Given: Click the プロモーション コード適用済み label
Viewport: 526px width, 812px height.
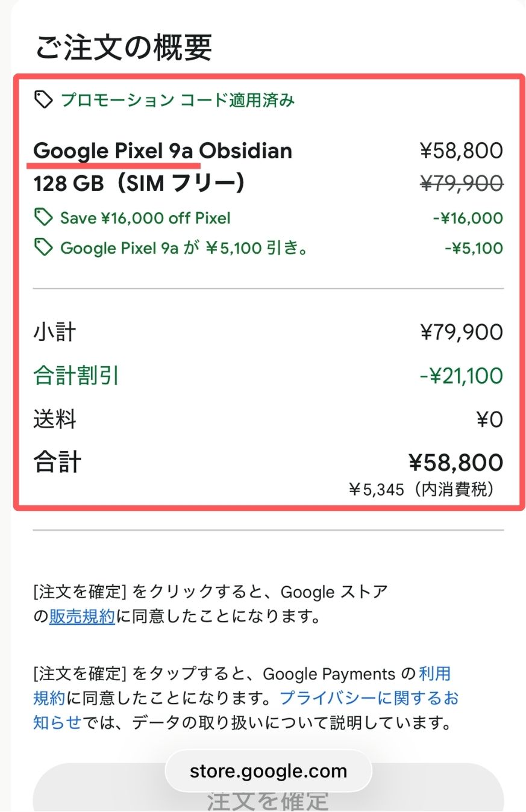Looking at the screenshot, I should coord(178,100).
